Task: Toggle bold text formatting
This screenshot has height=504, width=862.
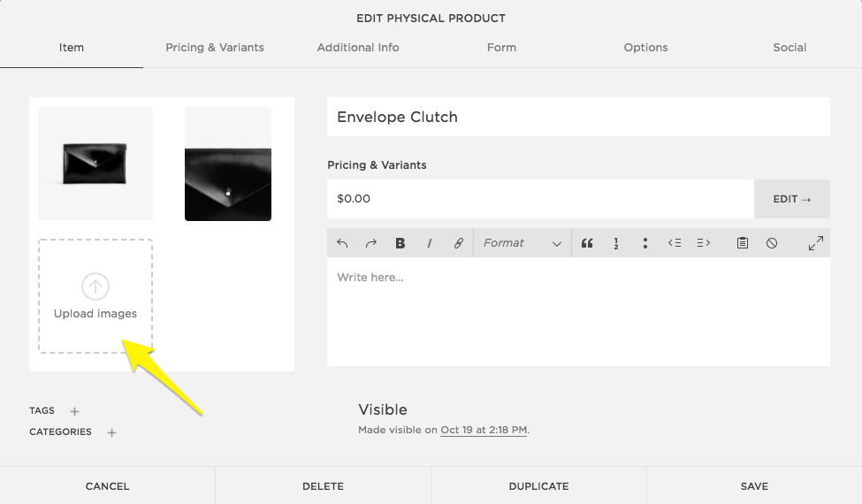Action: (400, 243)
